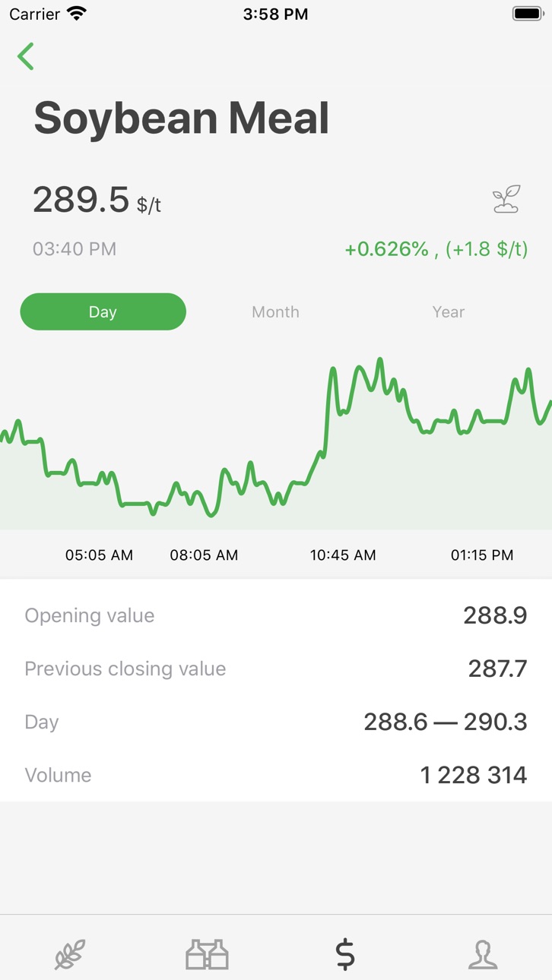Select the dollar prices tab icon
Image resolution: width=552 pixels, height=980 pixels.
click(x=345, y=954)
